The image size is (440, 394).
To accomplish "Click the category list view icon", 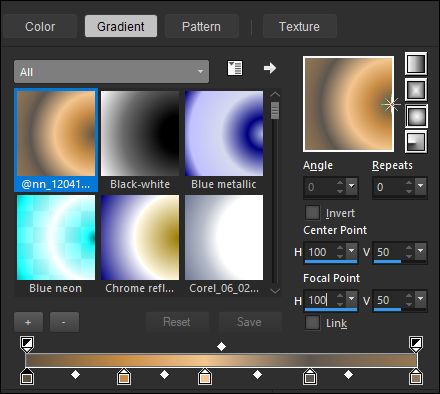I will (235, 68).
